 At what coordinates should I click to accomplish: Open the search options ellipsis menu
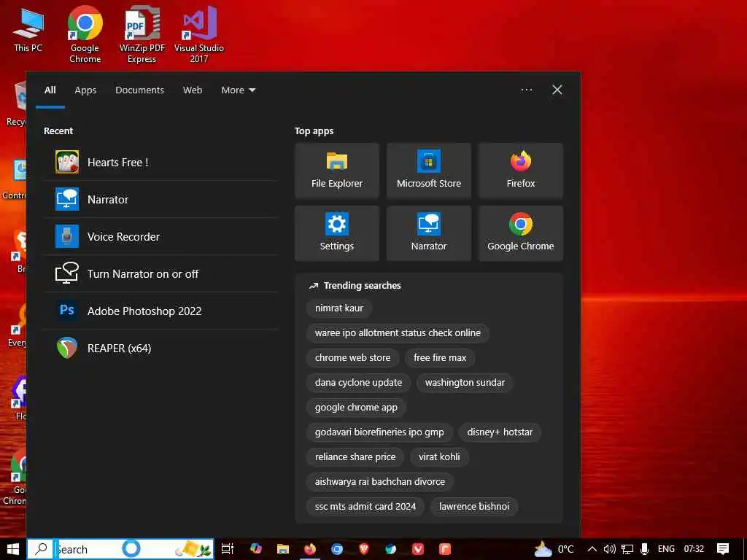pyautogui.click(x=527, y=90)
